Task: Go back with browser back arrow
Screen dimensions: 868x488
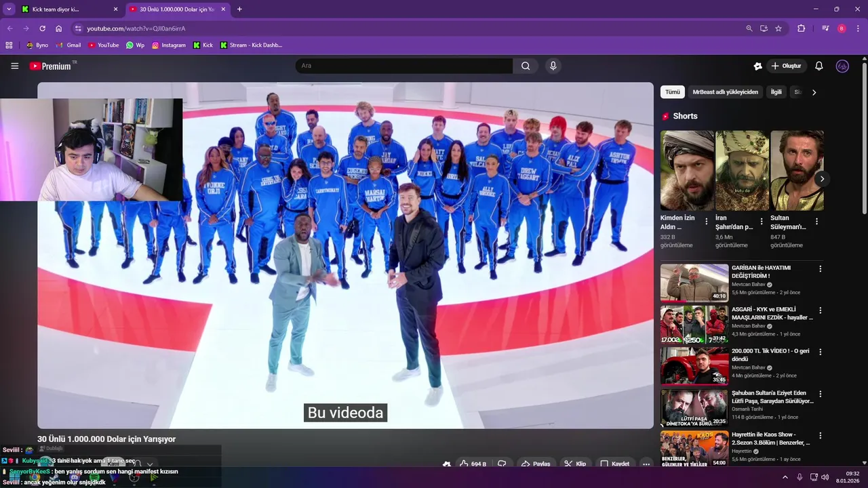Action: pyautogui.click(x=9, y=28)
